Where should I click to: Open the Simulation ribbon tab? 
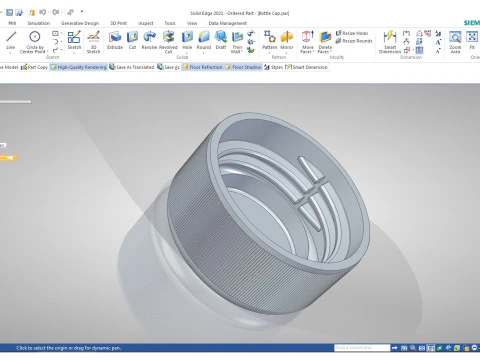[39, 23]
